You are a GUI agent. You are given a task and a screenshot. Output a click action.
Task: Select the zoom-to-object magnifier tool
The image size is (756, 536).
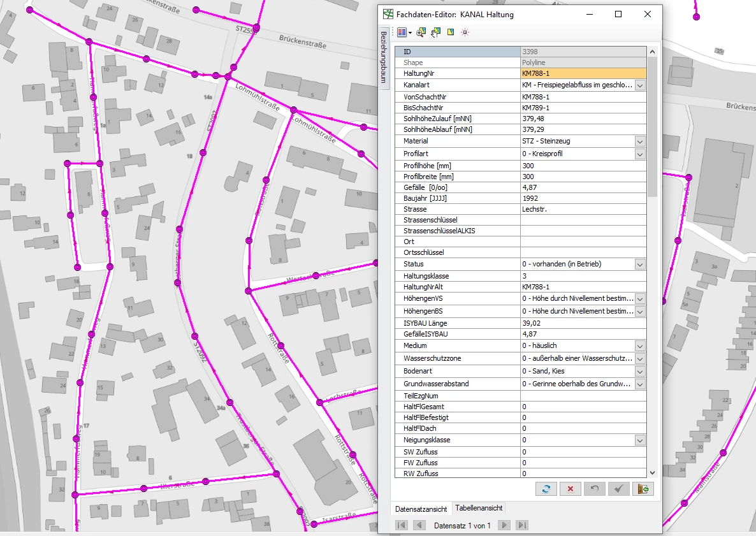(x=421, y=32)
